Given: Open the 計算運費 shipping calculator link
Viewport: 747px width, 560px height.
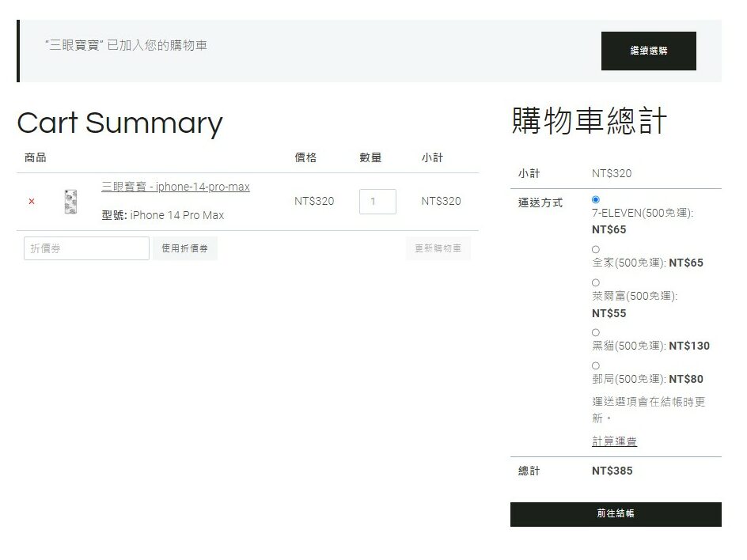Looking at the screenshot, I should click(x=614, y=441).
